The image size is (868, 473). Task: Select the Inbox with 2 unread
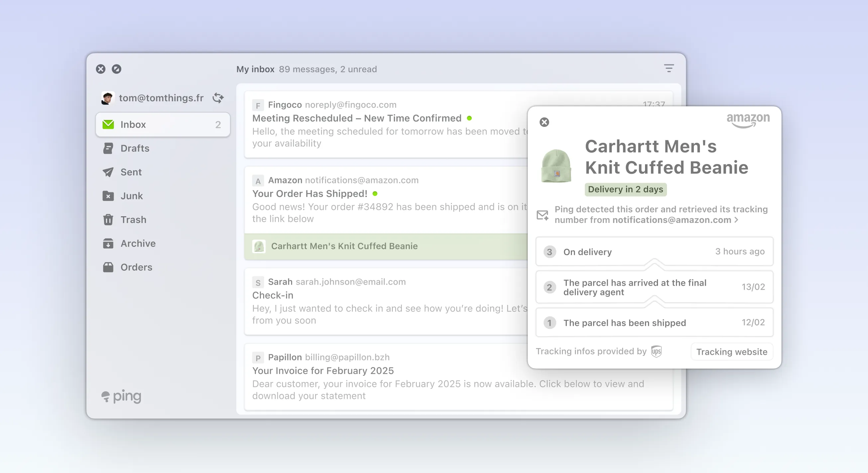[x=163, y=125]
